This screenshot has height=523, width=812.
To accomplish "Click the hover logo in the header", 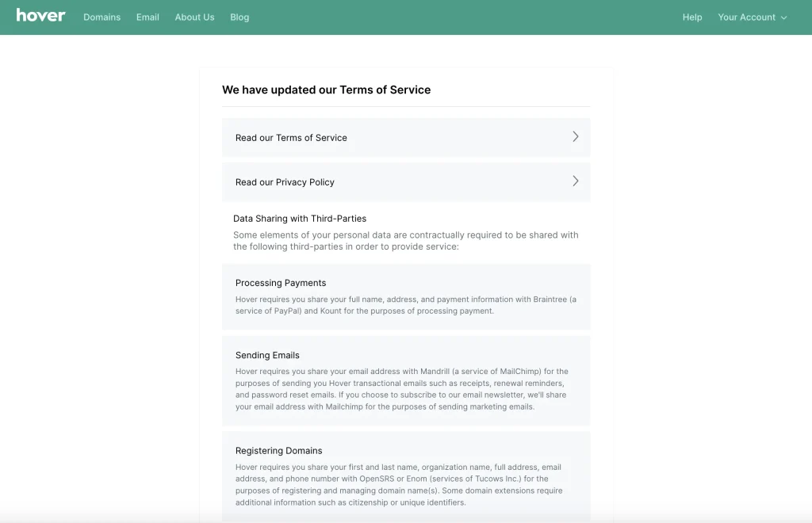I will 41,16.
